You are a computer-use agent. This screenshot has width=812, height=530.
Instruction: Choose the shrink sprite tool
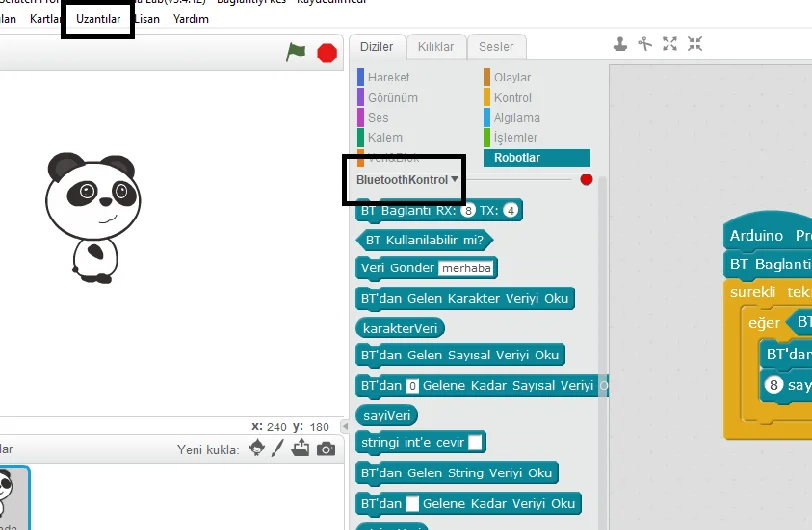click(x=695, y=44)
